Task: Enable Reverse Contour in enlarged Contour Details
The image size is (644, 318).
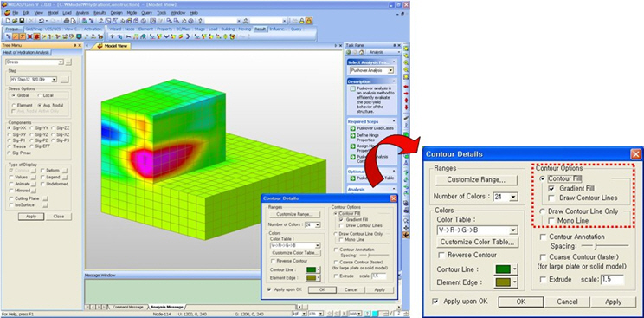Action: click(x=442, y=255)
